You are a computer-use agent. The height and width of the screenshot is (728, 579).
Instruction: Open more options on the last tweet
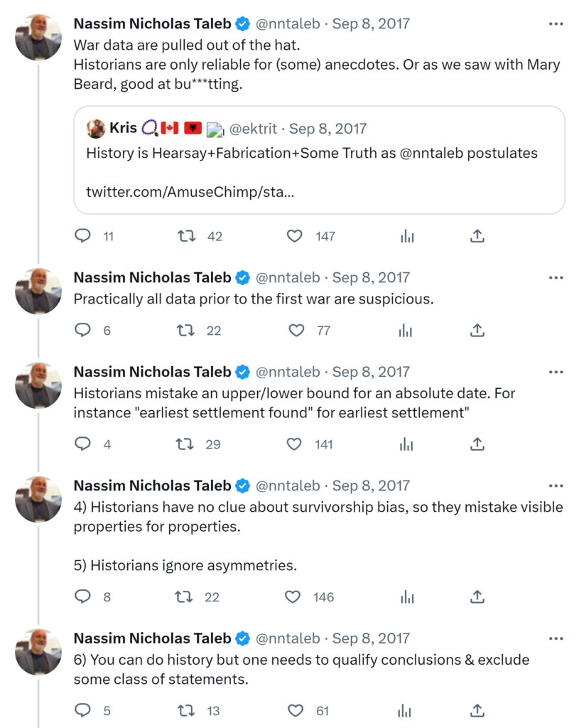click(x=556, y=638)
